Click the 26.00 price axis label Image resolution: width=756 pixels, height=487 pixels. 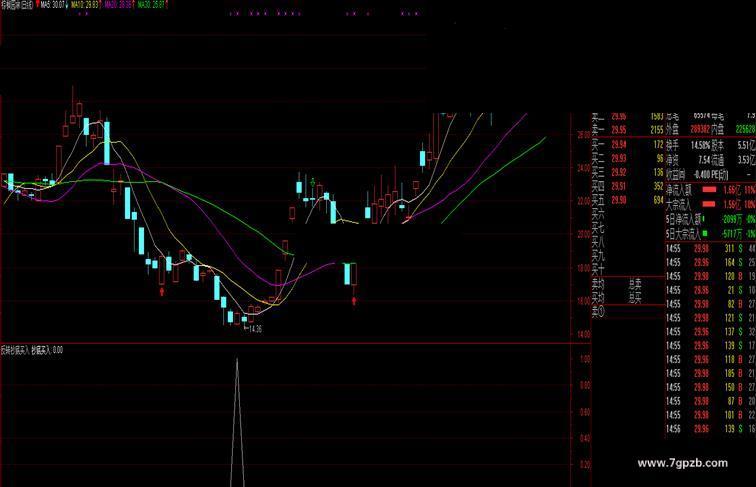584,135
